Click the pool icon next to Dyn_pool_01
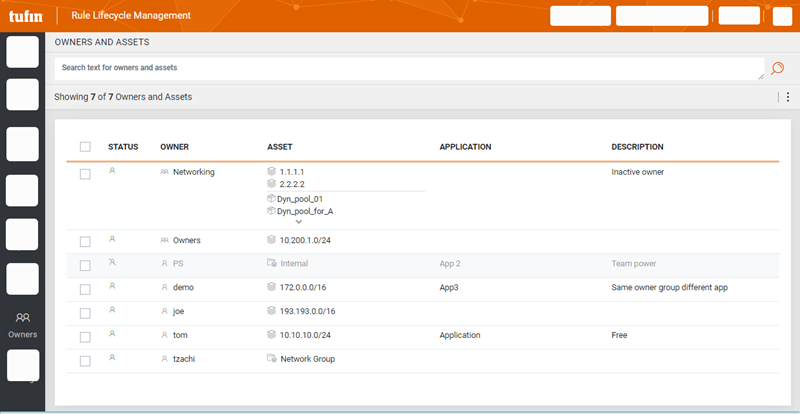Screen dimensions: 800x414 point(271,199)
